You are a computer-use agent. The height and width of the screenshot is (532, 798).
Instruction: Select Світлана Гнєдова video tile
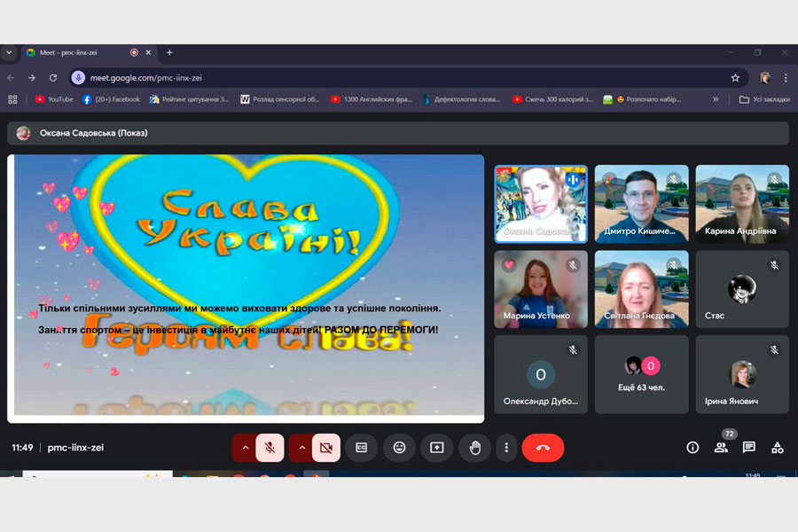(641, 289)
